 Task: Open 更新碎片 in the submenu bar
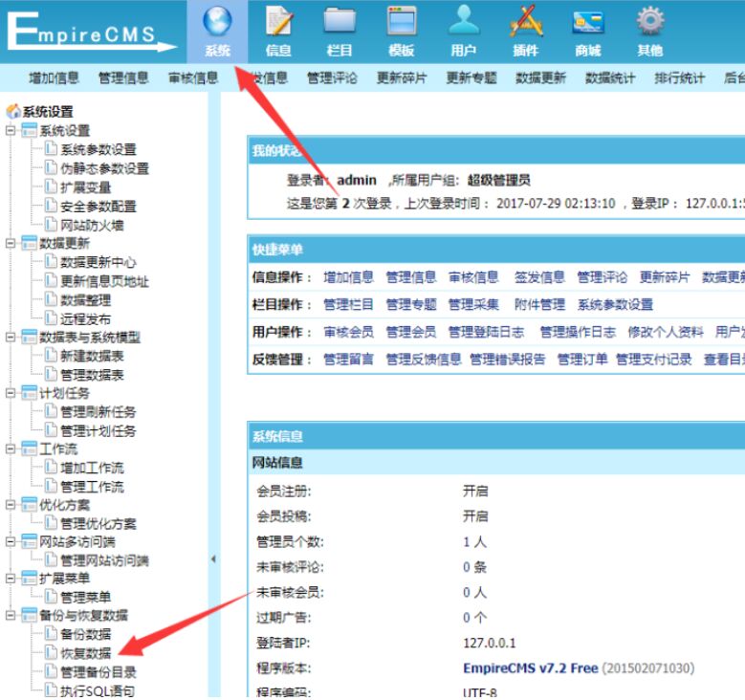click(x=402, y=77)
